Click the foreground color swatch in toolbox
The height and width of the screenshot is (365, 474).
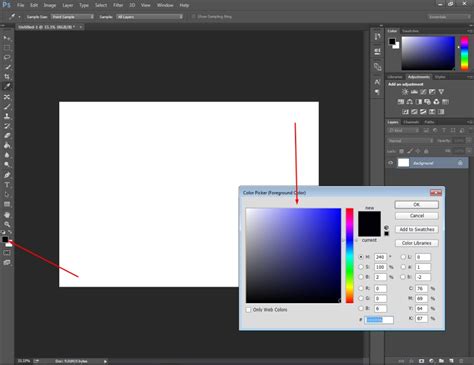[5, 239]
